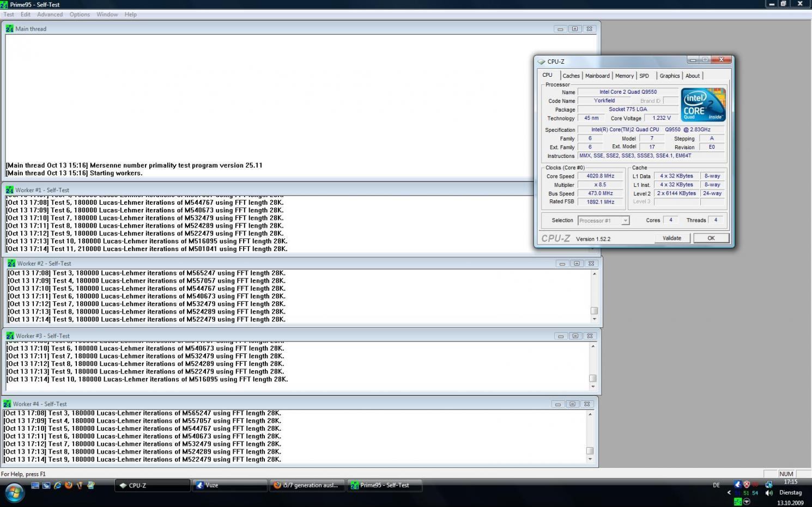Switch to CPU-Z Mainboard tab
The height and width of the screenshot is (507, 812).
click(597, 76)
